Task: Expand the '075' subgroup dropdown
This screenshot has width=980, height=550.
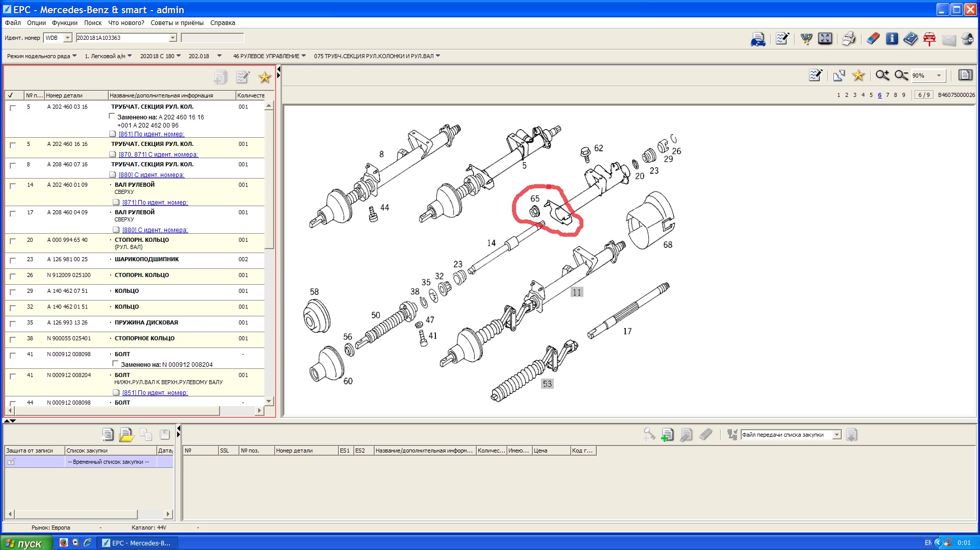Action: pyautogui.click(x=438, y=56)
